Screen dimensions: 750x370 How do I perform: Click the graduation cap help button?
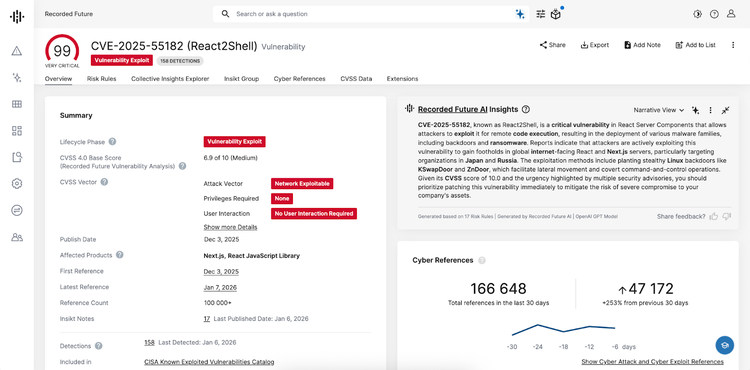pyautogui.click(x=725, y=345)
